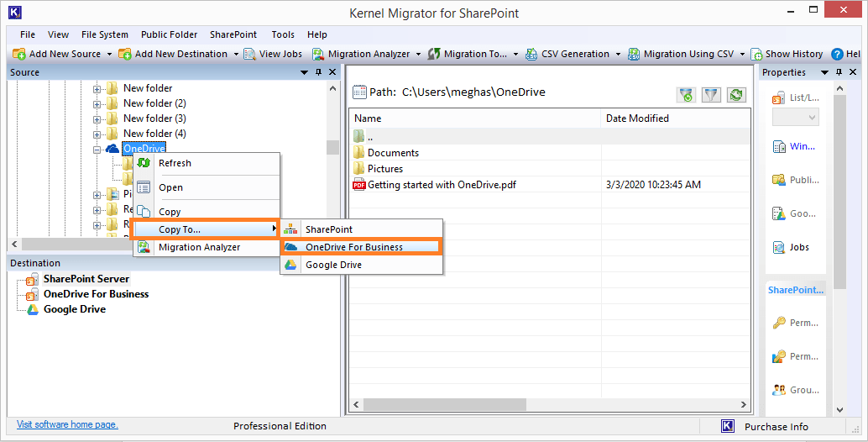Select Google Drive in the submenu

(x=362, y=265)
